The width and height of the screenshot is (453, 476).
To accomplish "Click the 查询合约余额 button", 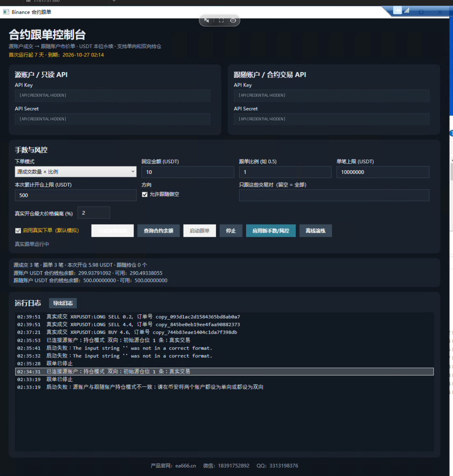I will tap(158, 231).
